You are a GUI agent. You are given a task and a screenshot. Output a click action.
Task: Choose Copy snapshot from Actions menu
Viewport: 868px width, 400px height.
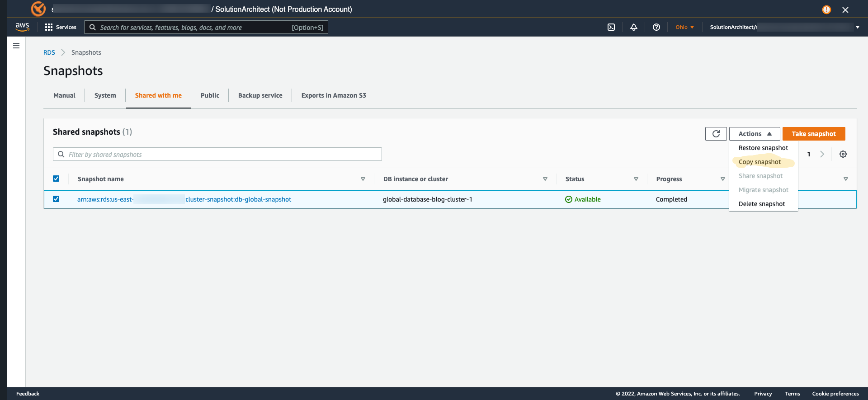764,162
